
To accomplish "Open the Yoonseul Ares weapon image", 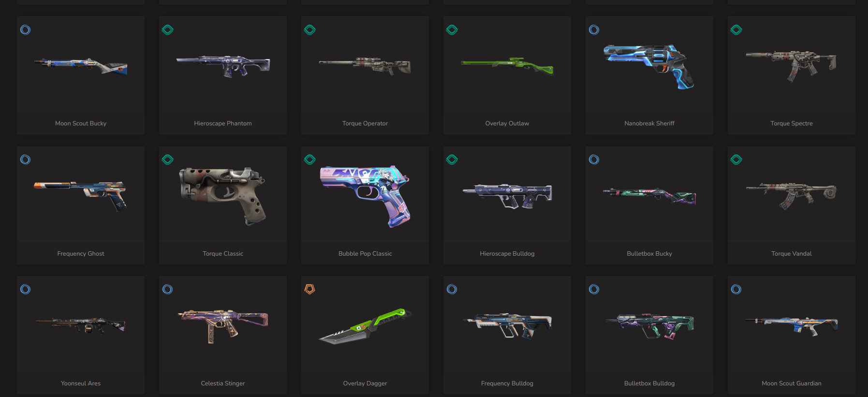I will [x=81, y=325].
